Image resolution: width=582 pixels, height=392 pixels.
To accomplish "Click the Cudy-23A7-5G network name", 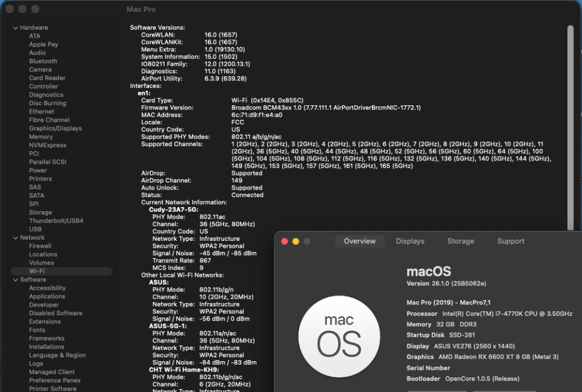I will [x=173, y=209].
